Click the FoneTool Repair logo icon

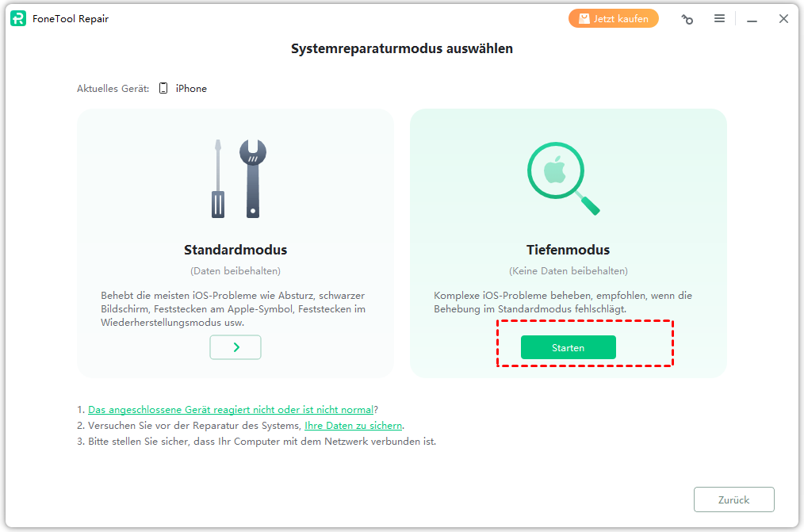[x=18, y=18]
